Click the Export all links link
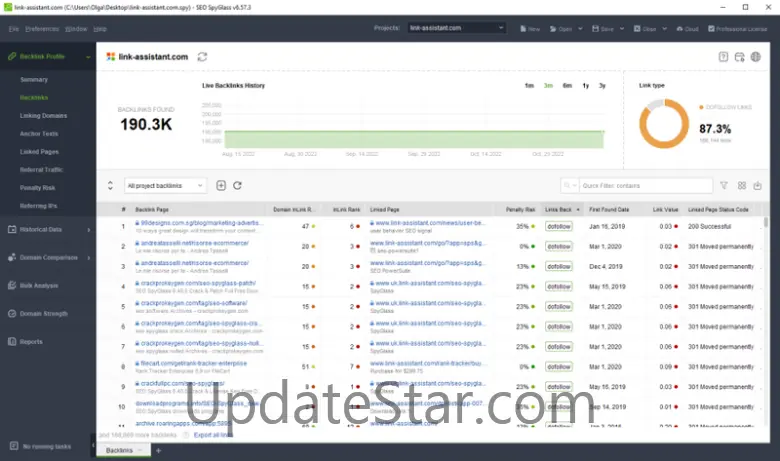780x461 pixels. click(213, 435)
